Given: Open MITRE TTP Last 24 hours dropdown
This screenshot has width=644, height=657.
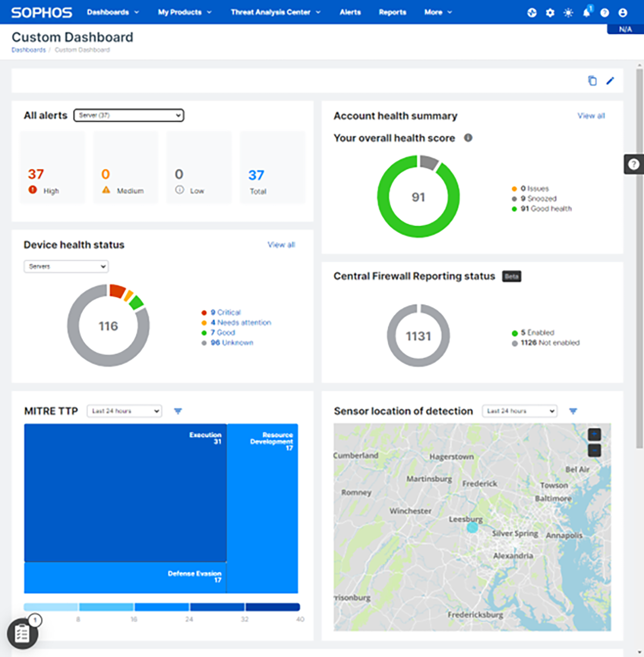Looking at the screenshot, I should (125, 411).
